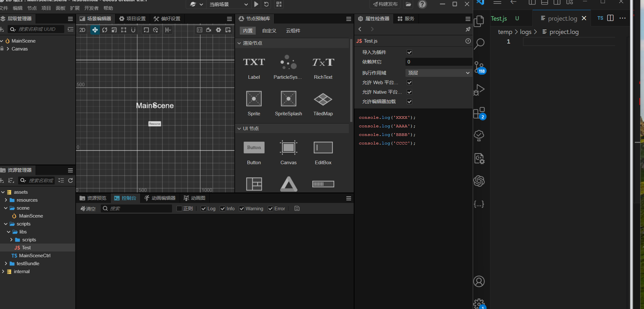The image size is (644, 309).
Task: Toggle the Warning log filter checkbox
Action: [242, 209]
